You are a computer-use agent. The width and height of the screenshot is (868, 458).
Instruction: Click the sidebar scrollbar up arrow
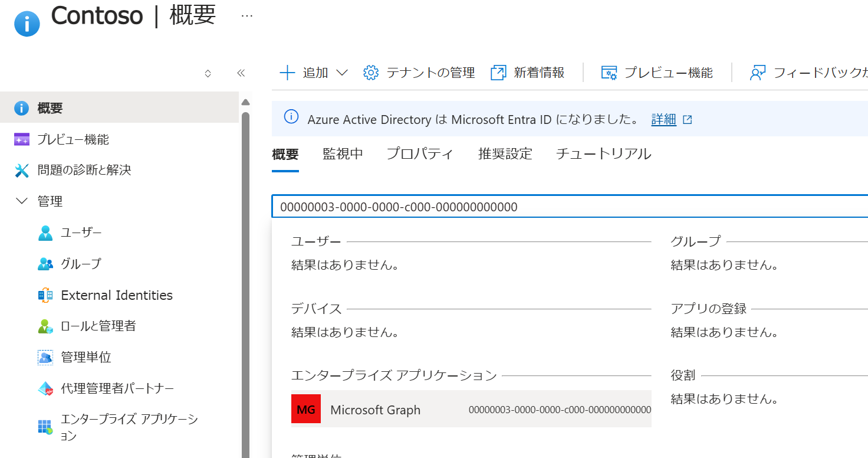(246, 102)
